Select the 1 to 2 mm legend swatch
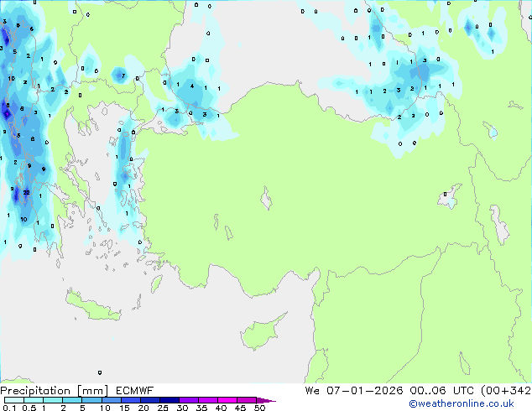The width and height of the screenshot is (532, 411). point(53,400)
